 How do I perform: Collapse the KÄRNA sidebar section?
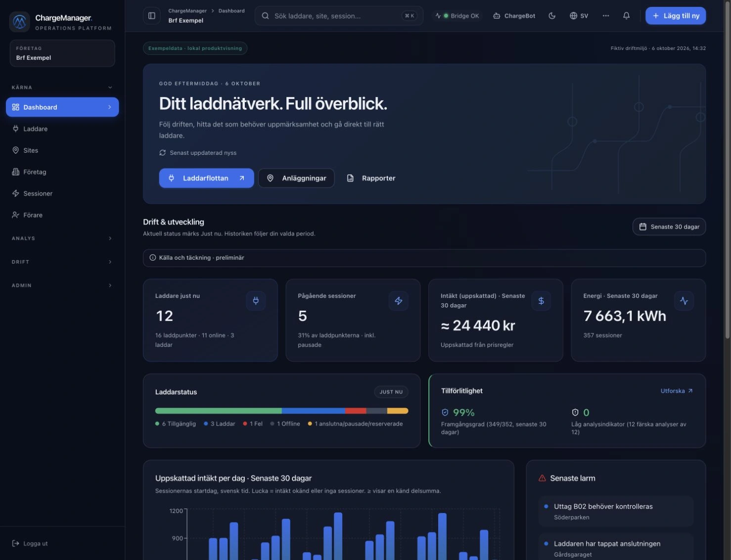pyautogui.click(x=62, y=88)
